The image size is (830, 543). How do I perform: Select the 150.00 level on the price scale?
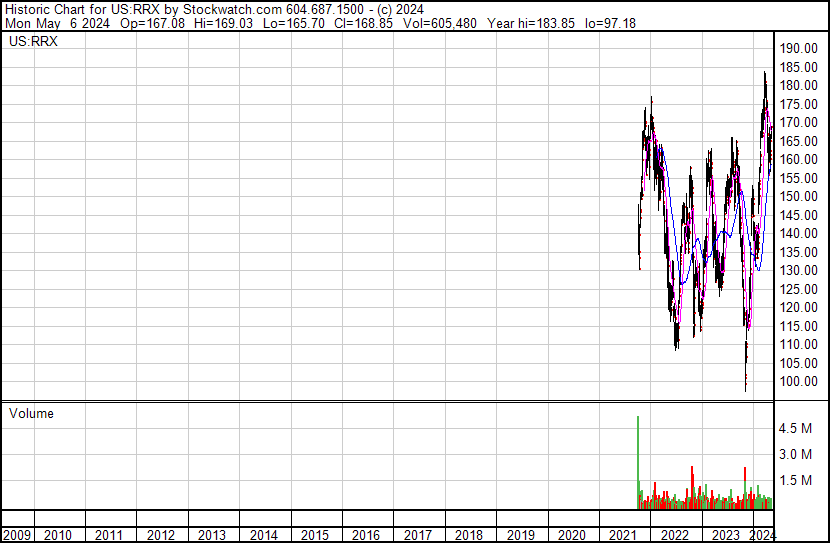[800, 197]
